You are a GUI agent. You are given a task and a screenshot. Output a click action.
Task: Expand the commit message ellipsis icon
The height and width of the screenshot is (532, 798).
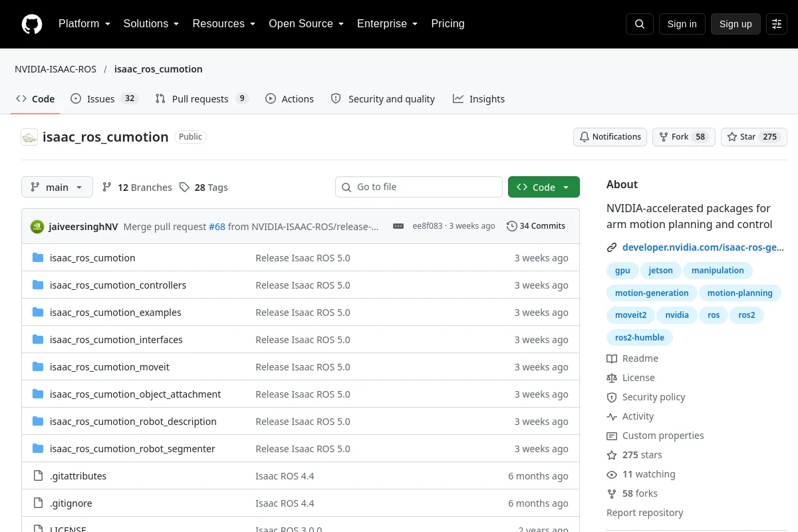pos(398,226)
